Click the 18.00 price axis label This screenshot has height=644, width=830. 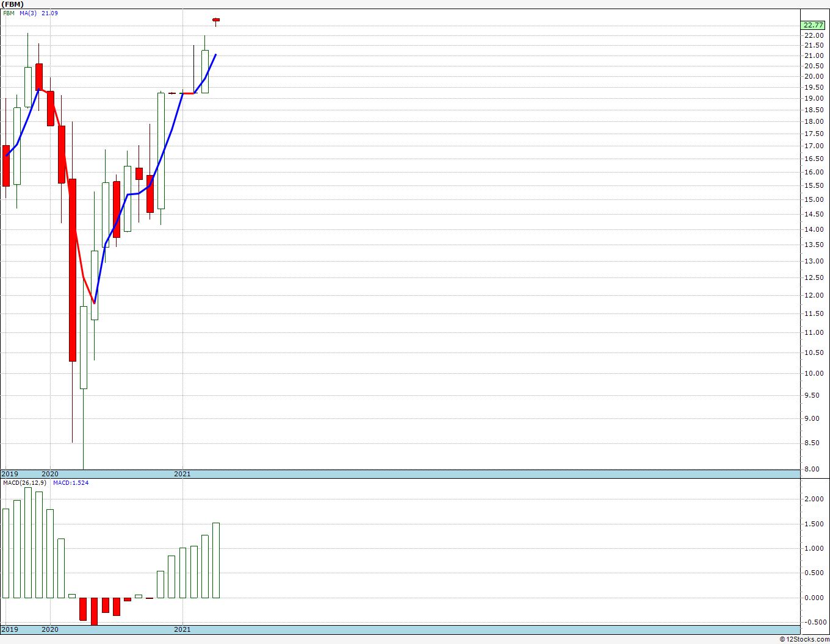point(813,121)
